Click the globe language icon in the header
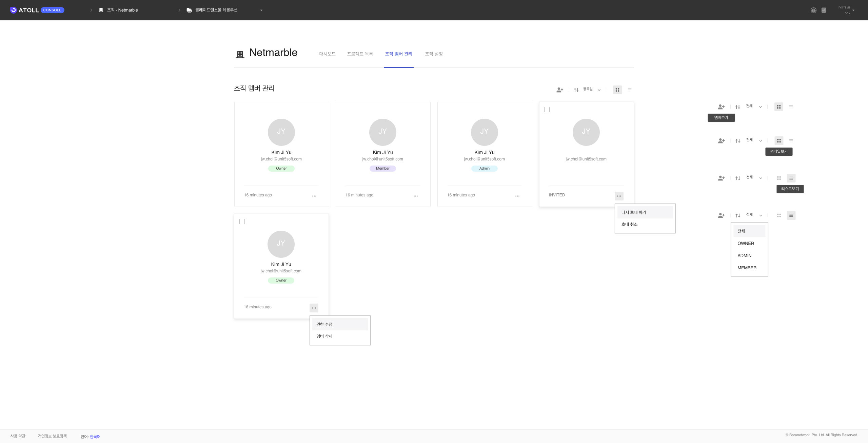 tap(813, 10)
